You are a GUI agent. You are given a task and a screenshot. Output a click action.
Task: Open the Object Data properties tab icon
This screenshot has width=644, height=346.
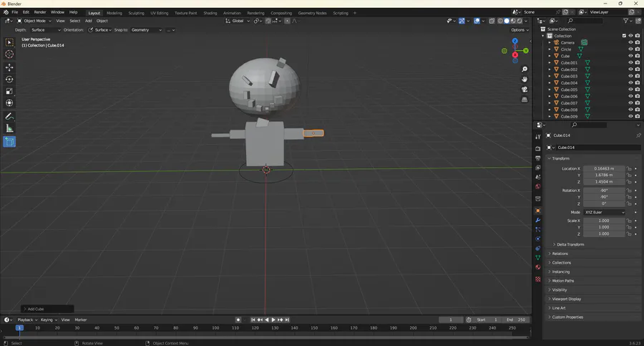[x=538, y=258]
